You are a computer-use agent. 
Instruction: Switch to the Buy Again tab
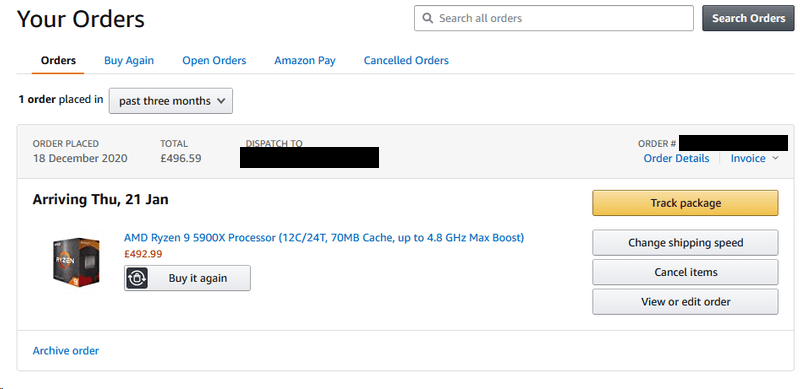pos(129,60)
